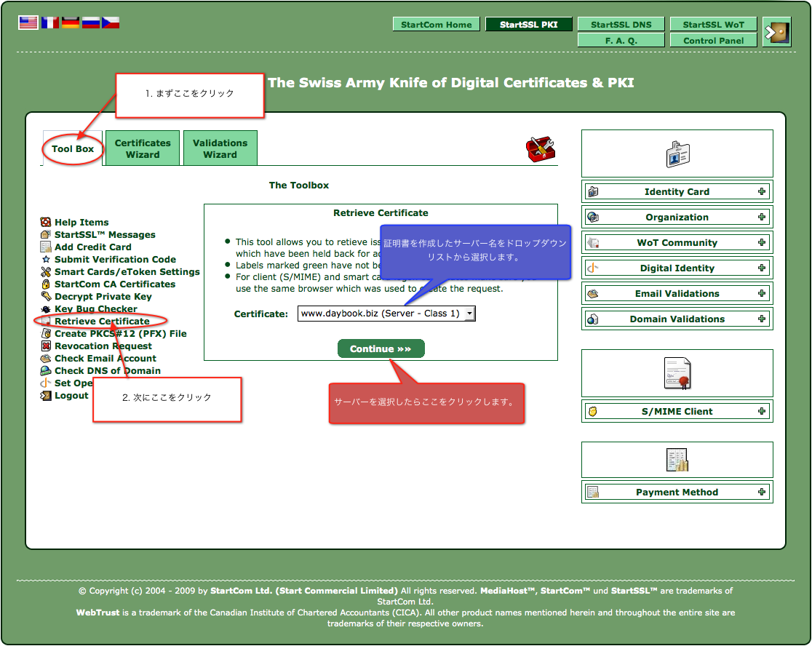Click the Smart Cards settings tools icon
Screen dimensions: 812x646
pyautogui.click(x=46, y=272)
